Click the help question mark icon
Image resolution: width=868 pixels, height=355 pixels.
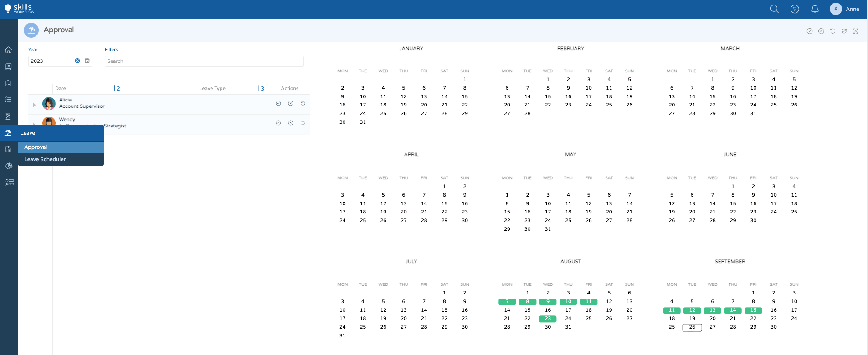795,9
